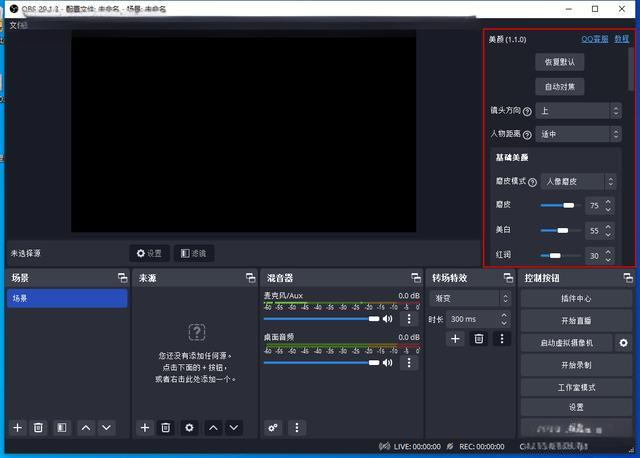Mute the 桌面音频 speaker icon
The image size is (640, 458).
[387, 362]
